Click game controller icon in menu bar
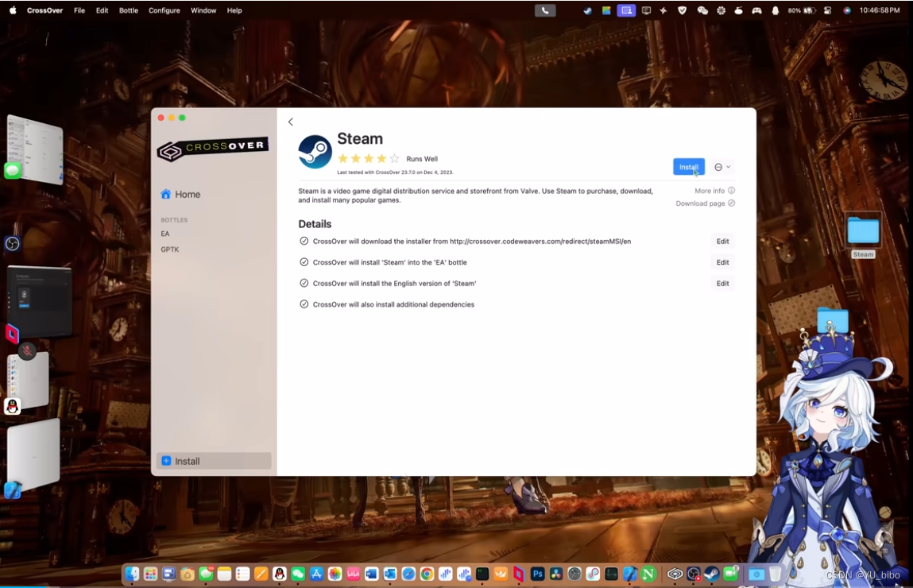913x588 pixels. (756, 10)
